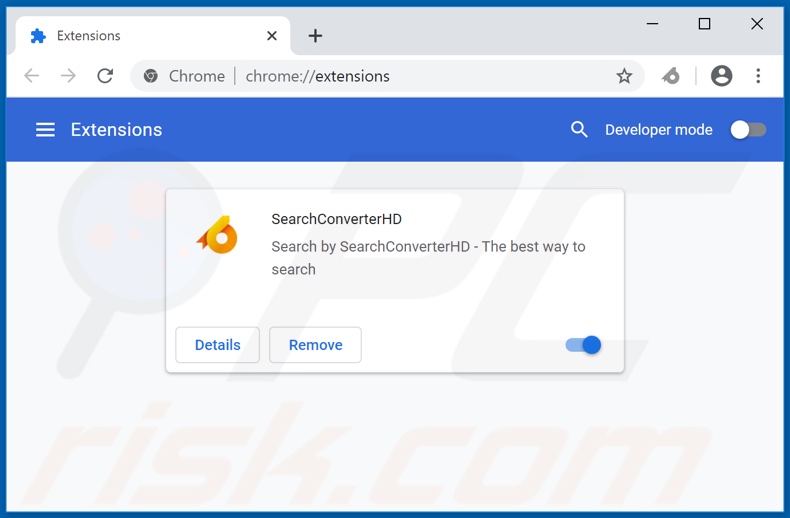Viewport: 790px width, 518px height.
Task: Close the Extensions tab
Action: (272, 36)
